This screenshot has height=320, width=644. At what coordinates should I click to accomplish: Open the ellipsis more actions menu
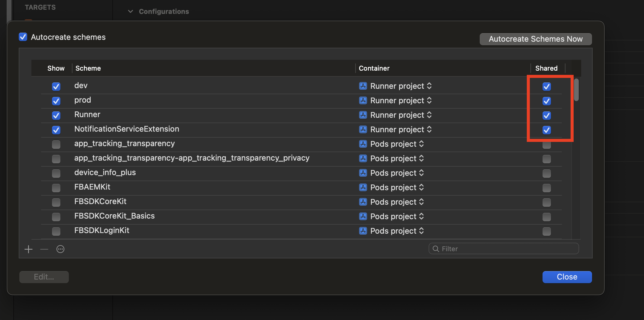click(60, 249)
